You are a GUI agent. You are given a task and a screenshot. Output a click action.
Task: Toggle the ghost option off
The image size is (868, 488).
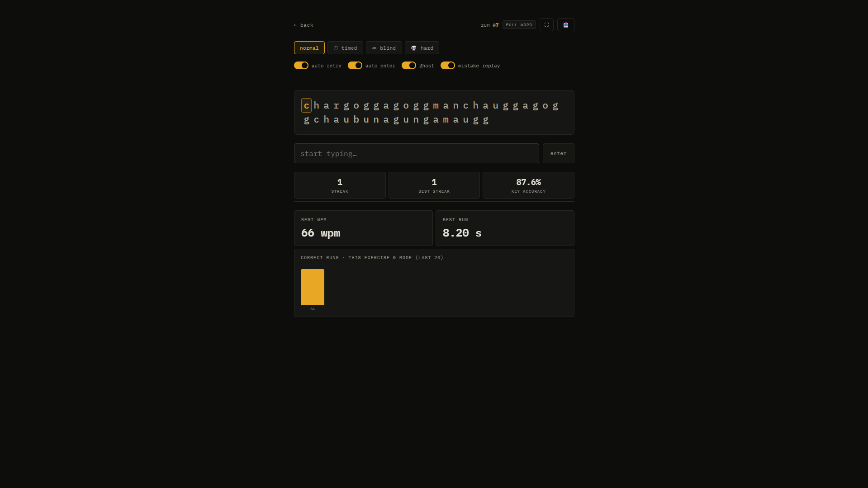tap(409, 66)
